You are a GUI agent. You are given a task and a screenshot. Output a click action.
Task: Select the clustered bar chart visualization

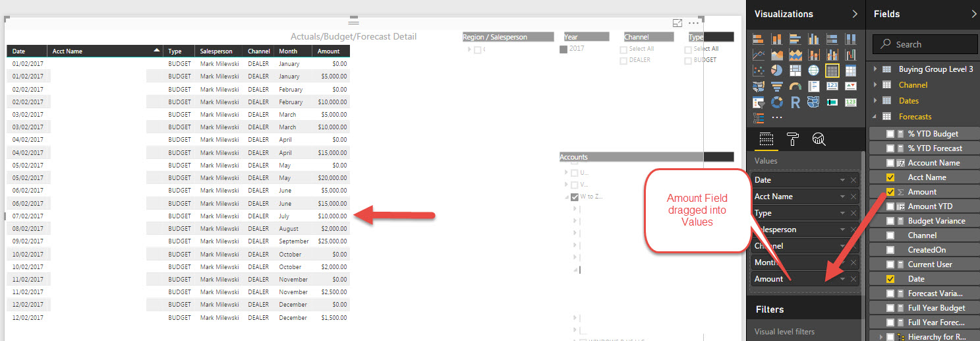(795, 39)
